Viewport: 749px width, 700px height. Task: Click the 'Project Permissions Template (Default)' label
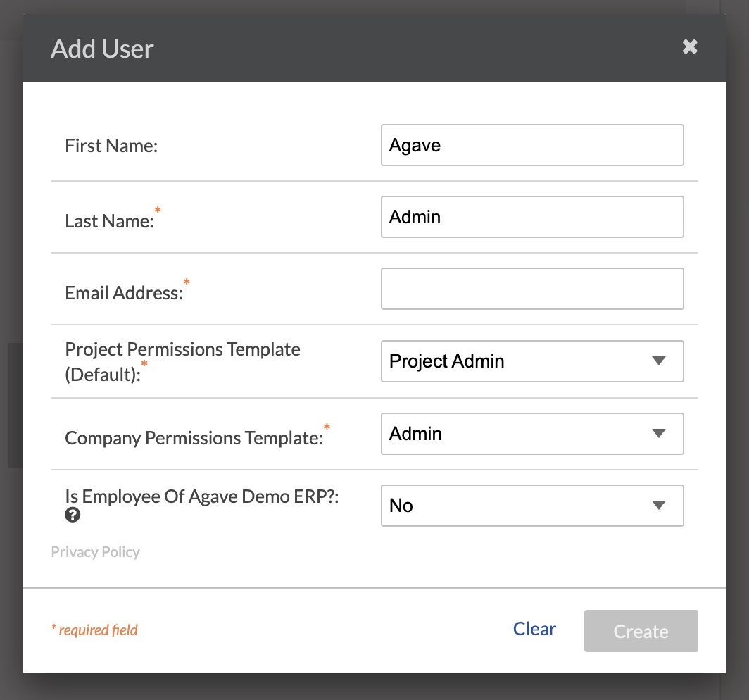(x=182, y=361)
